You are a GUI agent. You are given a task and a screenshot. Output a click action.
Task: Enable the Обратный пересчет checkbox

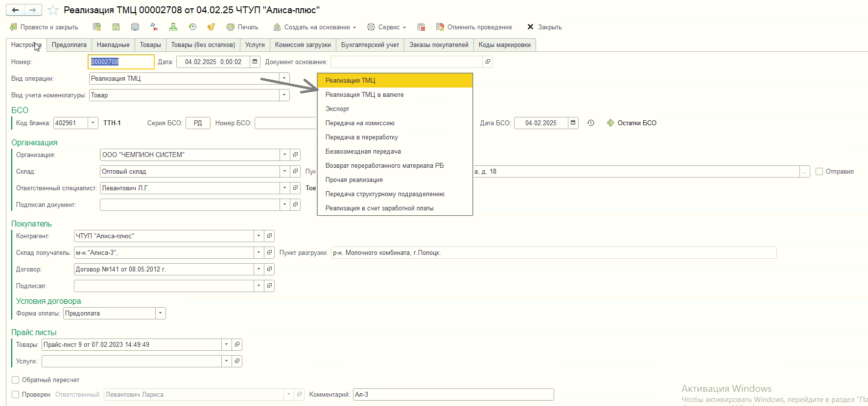point(16,380)
